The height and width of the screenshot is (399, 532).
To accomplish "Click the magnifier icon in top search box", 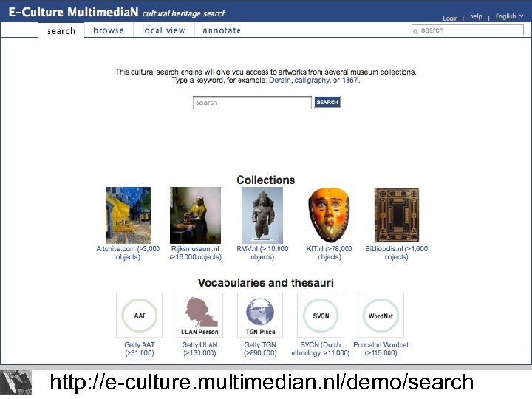I will coord(415,31).
